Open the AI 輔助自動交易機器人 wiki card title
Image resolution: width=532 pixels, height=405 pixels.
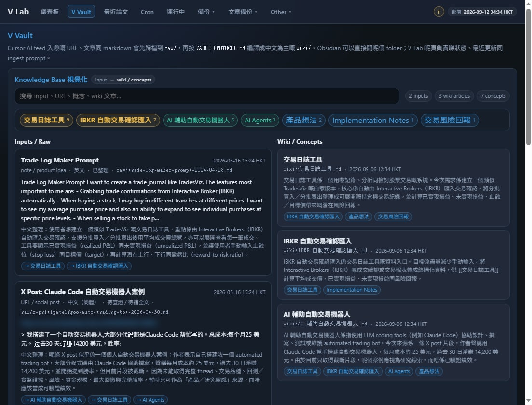click(317, 314)
